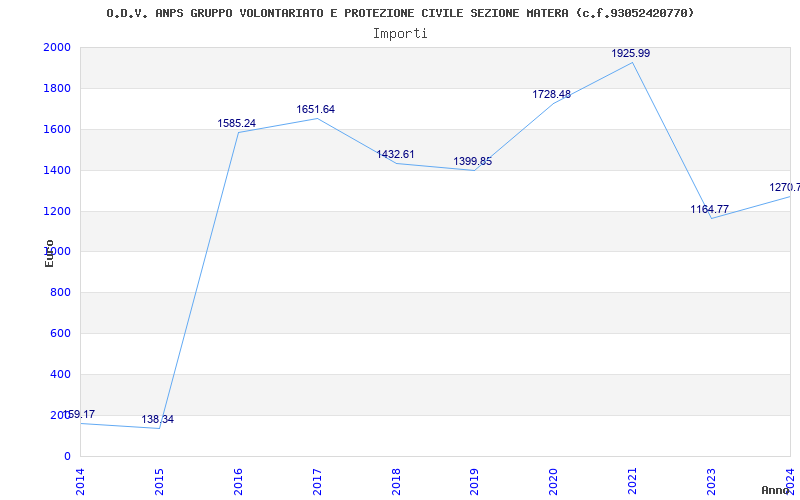
Task: Select the 600 y-axis tick label
Action: coord(61,334)
